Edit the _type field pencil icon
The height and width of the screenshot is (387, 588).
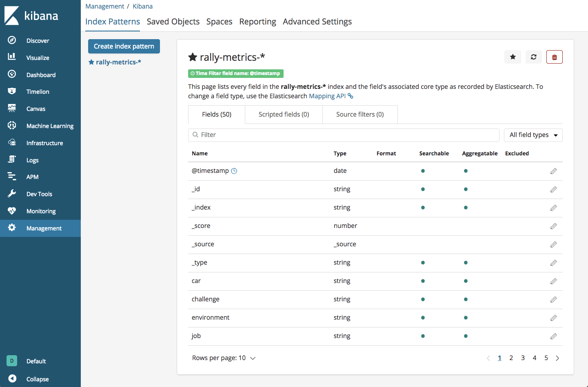point(553,263)
